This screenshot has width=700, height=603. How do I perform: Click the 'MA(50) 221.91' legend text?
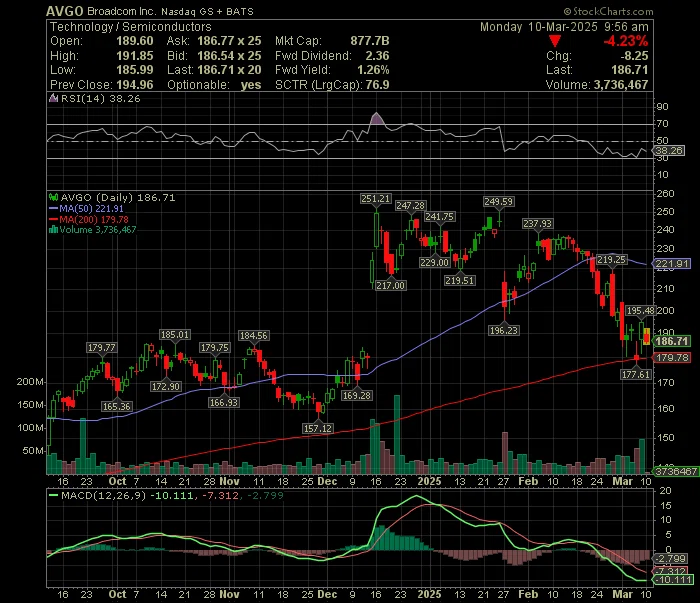tap(92, 208)
